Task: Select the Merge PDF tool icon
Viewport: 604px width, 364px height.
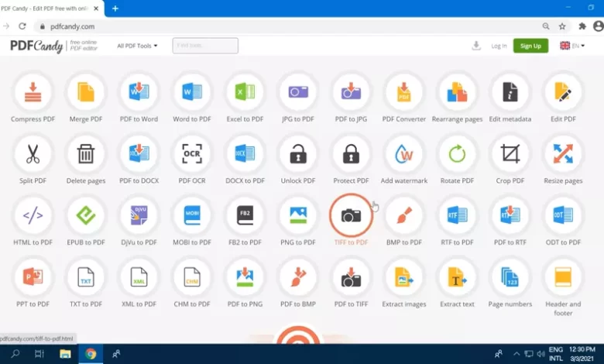Action: pos(85,93)
